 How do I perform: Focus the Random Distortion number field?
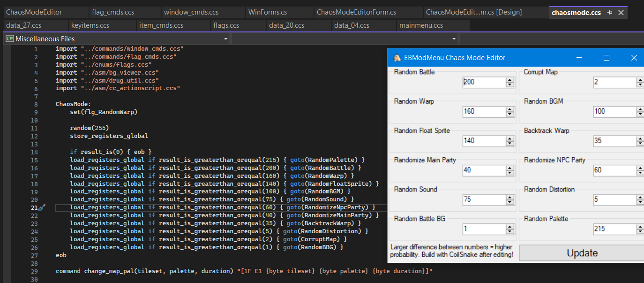[614, 199]
